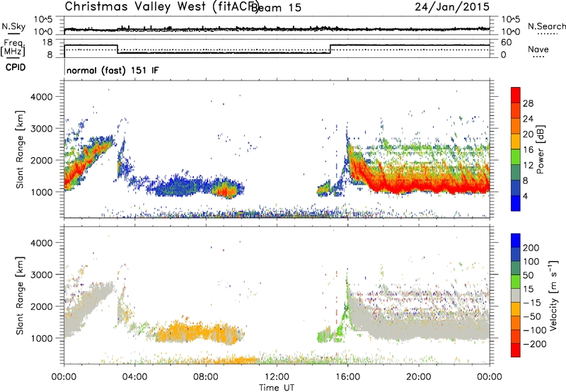Click the "12" value on power colorbar
The image size is (566, 392).
[x=528, y=166]
